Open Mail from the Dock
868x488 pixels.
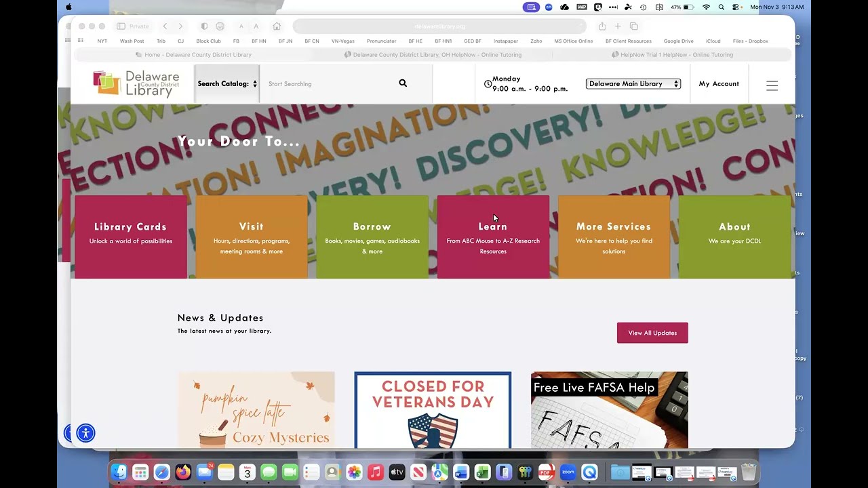click(x=204, y=472)
